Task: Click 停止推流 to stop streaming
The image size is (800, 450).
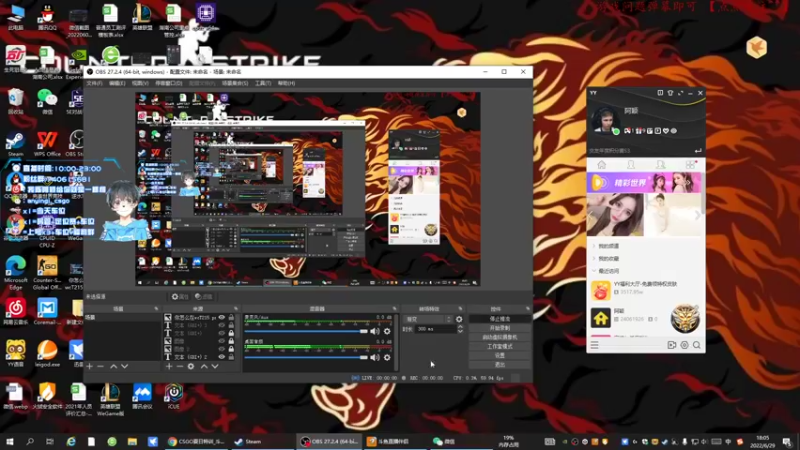Action: (499, 319)
